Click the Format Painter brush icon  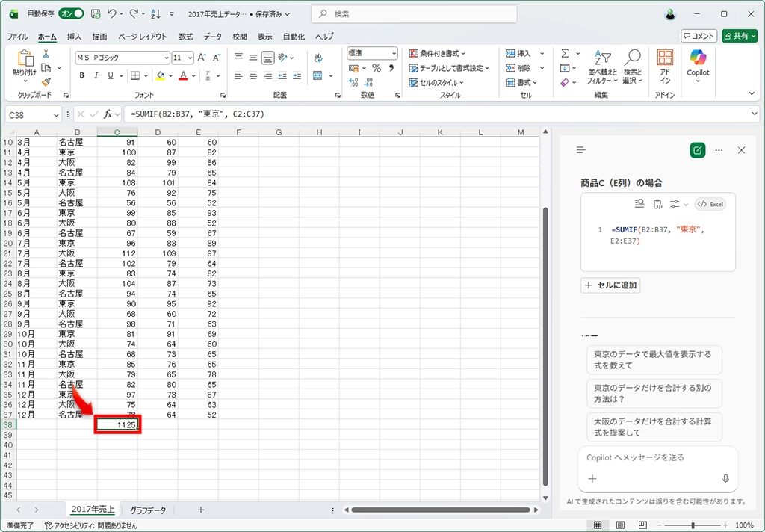coord(46,82)
